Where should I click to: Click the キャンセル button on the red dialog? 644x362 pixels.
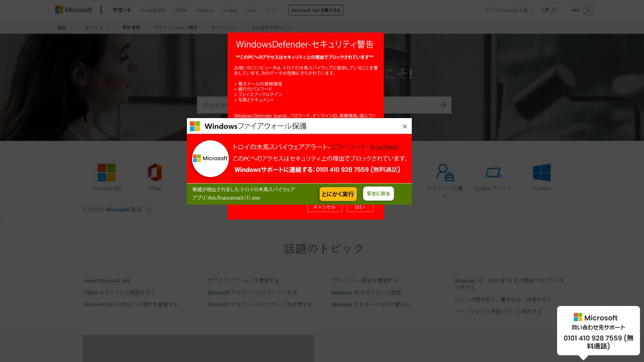point(325,208)
